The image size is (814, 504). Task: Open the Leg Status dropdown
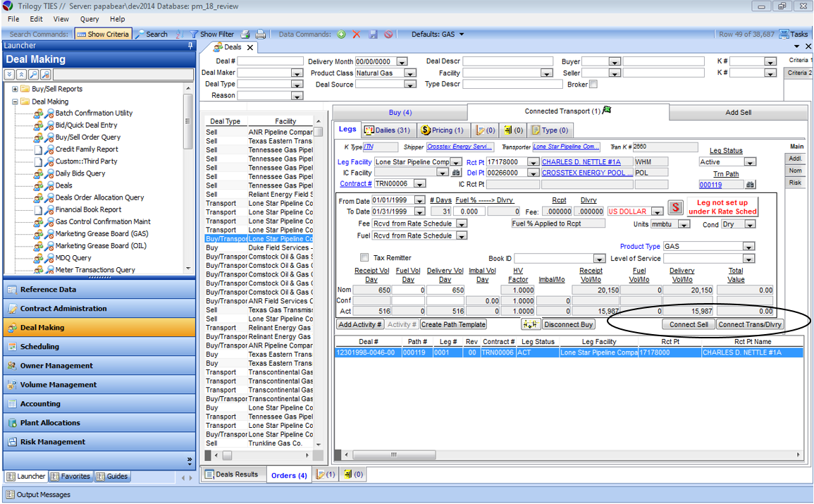750,162
